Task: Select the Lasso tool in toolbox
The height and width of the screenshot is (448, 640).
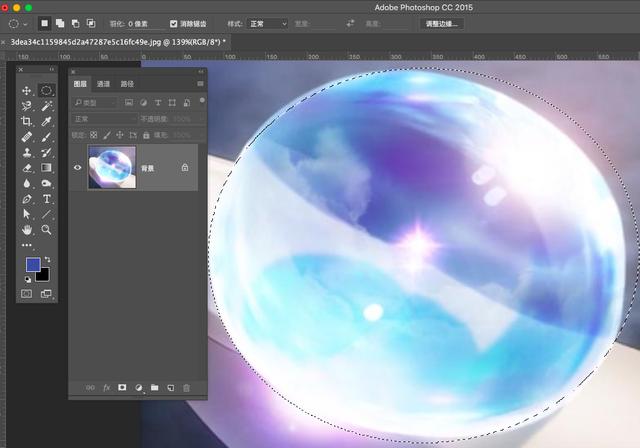Action: [x=27, y=106]
